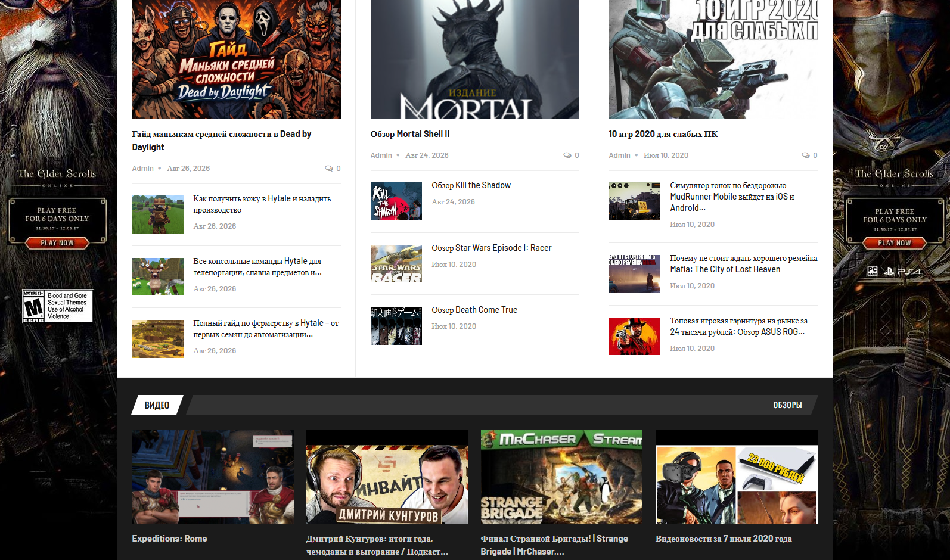Open Hytale console commands thumbnail

[158, 276]
